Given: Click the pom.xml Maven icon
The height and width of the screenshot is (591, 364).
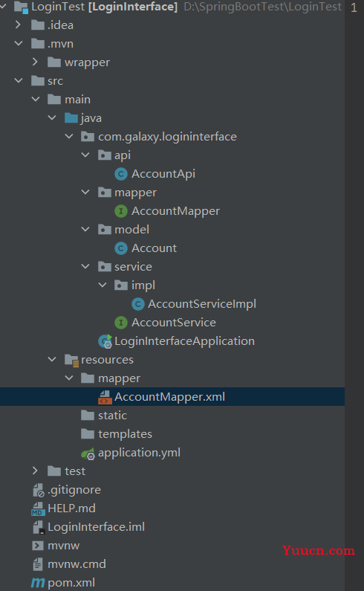Looking at the screenshot, I should (38, 583).
